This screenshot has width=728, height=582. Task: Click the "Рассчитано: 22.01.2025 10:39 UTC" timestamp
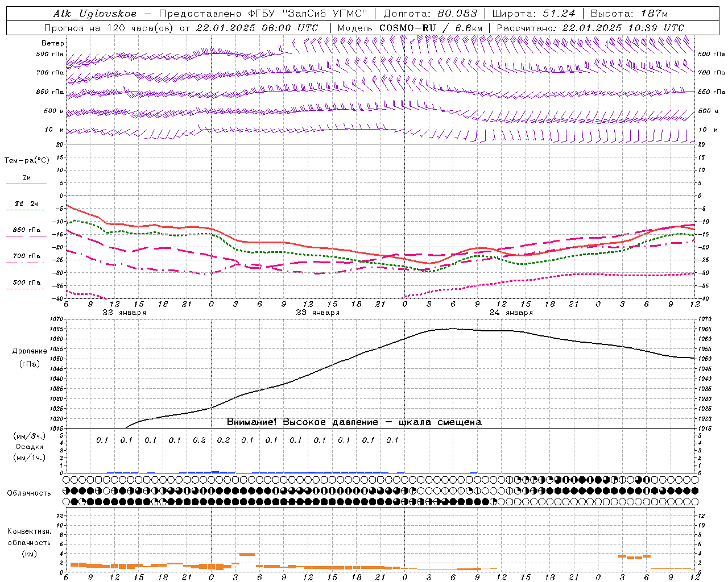pyautogui.click(x=590, y=28)
